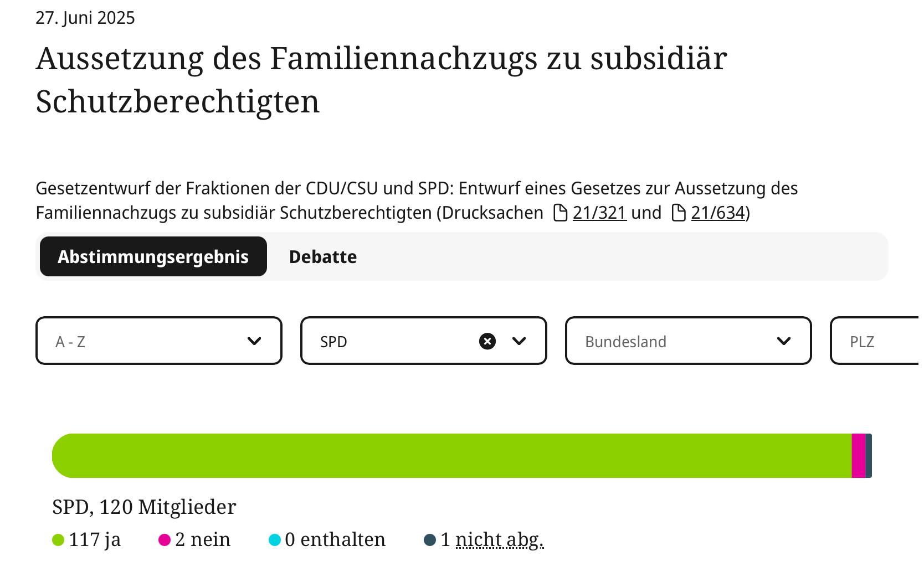This screenshot has height=582, width=924.
Task: Click the green dot beside 117 ja
Action: click(58, 540)
